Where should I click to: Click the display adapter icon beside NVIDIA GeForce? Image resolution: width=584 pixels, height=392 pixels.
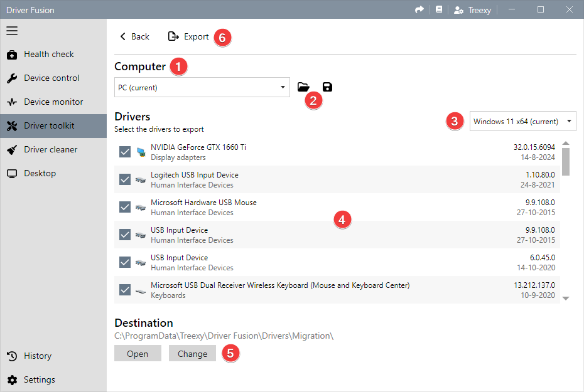coord(141,152)
